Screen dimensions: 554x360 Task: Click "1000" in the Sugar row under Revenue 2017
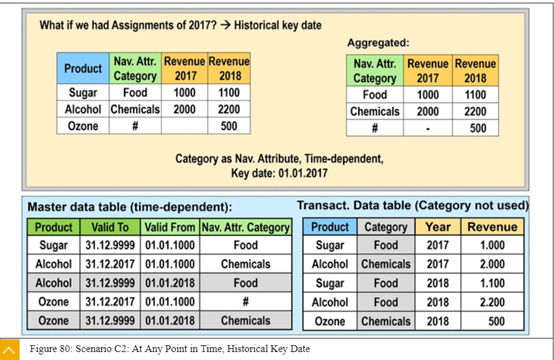pyautogui.click(x=184, y=93)
